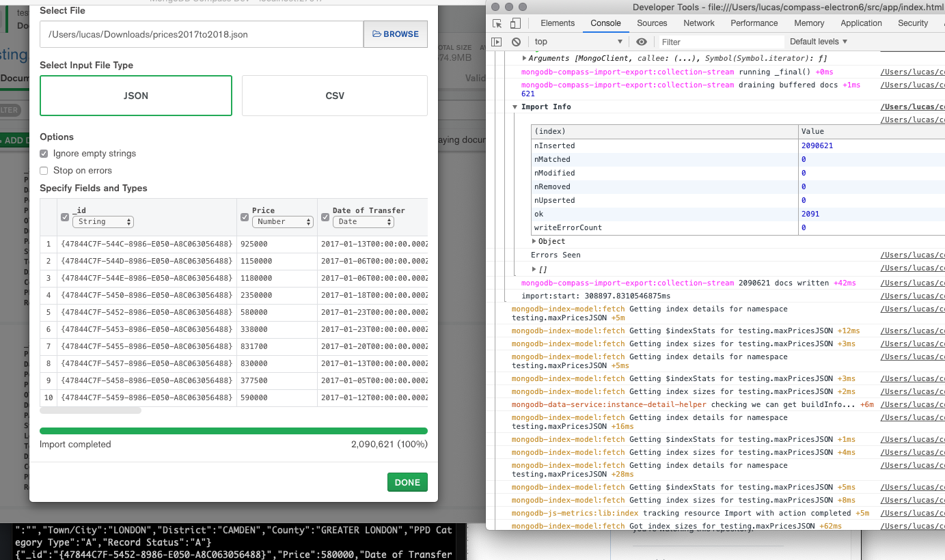The image size is (945, 560).
Task: Click the Import completed status text
Action: point(75,445)
